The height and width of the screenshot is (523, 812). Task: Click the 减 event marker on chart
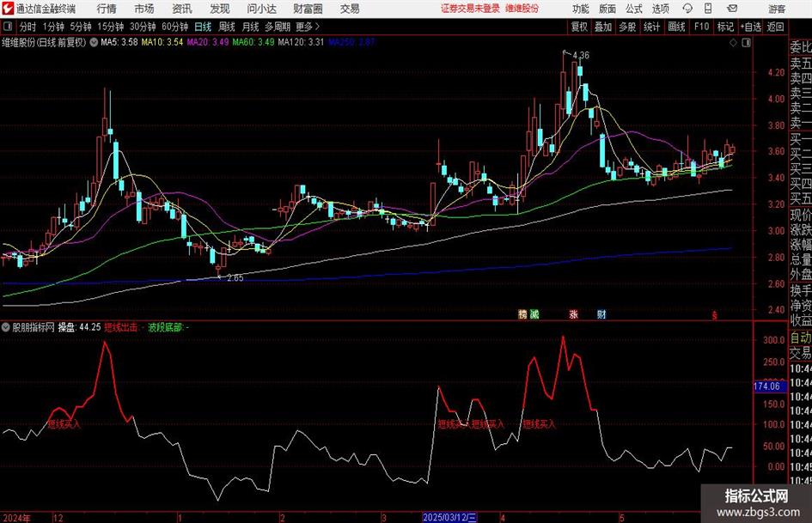534,313
